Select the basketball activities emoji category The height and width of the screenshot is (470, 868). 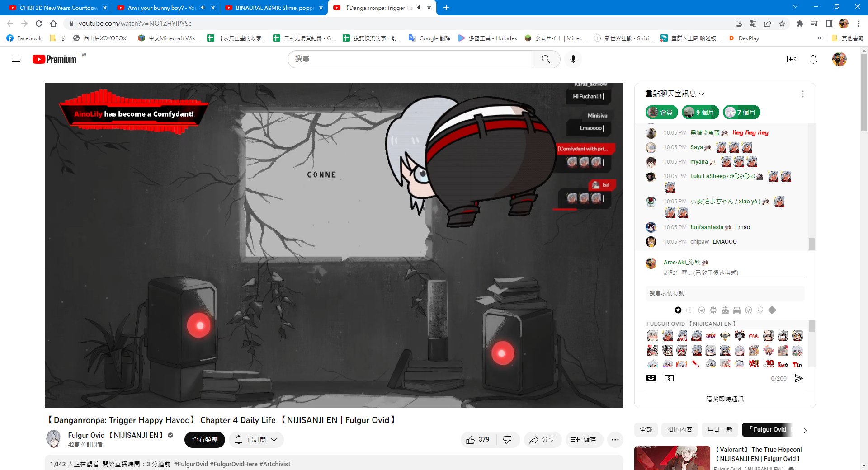pyautogui.click(x=748, y=310)
